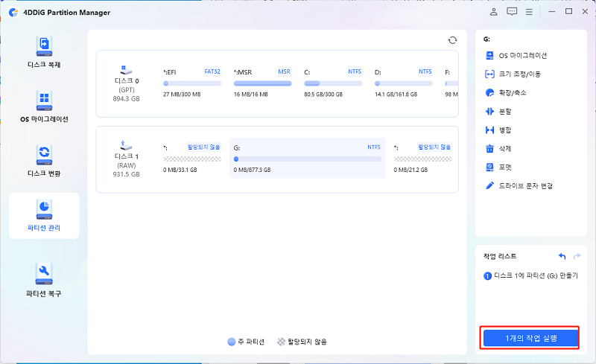
Task: Click the 894.3 GB size of disk 0
Action: click(126, 99)
